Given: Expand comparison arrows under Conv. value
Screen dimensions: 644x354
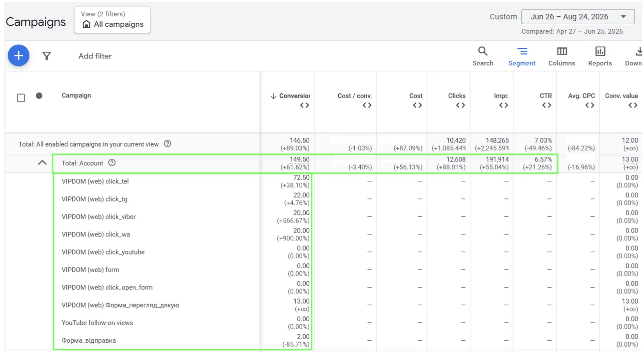Looking at the screenshot, I should [633, 105].
